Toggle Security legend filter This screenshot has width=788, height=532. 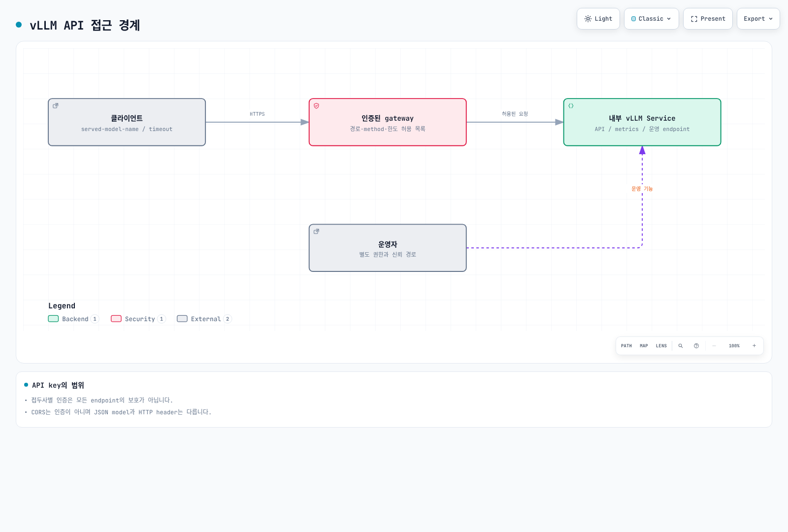point(138,319)
